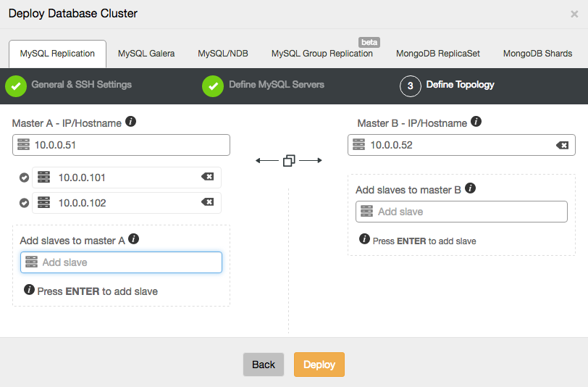Select the Define Topology step label
588x387 pixels.
click(460, 85)
